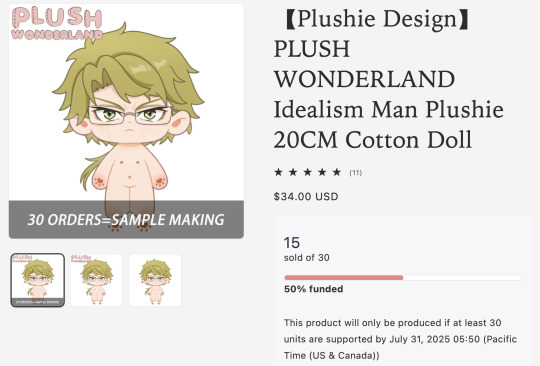Click the 50% funded label

click(313, 289)
